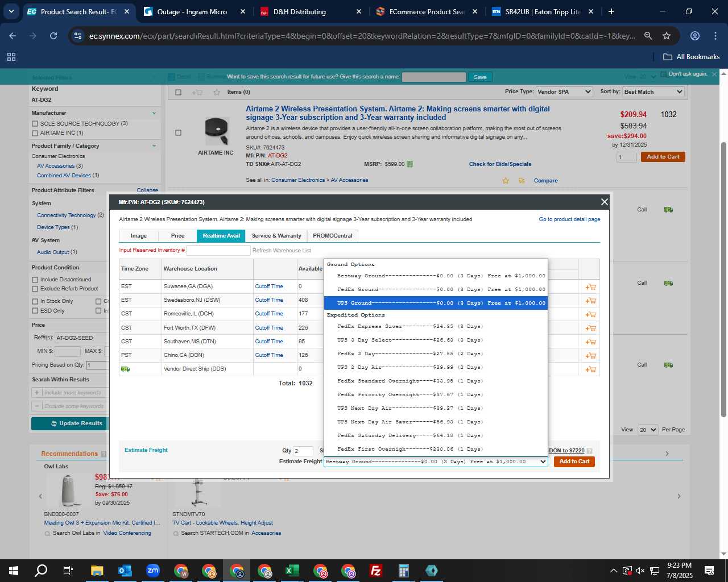This screenshot has width=728, height=582.
Task: Reload the Synnex page
Action: coord(53,36)
